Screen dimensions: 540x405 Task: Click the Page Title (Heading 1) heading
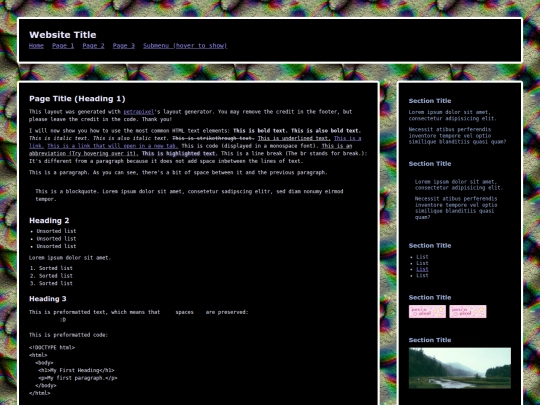pyautogui.click(x=77, y=99)
